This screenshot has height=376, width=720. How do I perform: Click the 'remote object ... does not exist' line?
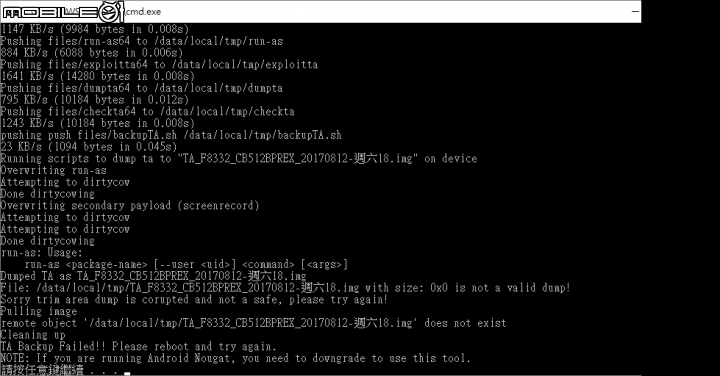(253, 323)
